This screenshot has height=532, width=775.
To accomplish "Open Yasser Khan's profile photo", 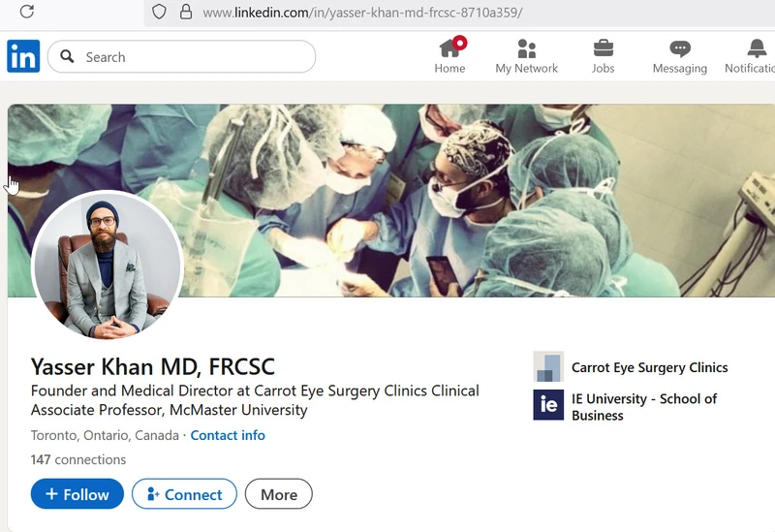I will (108, 266).
